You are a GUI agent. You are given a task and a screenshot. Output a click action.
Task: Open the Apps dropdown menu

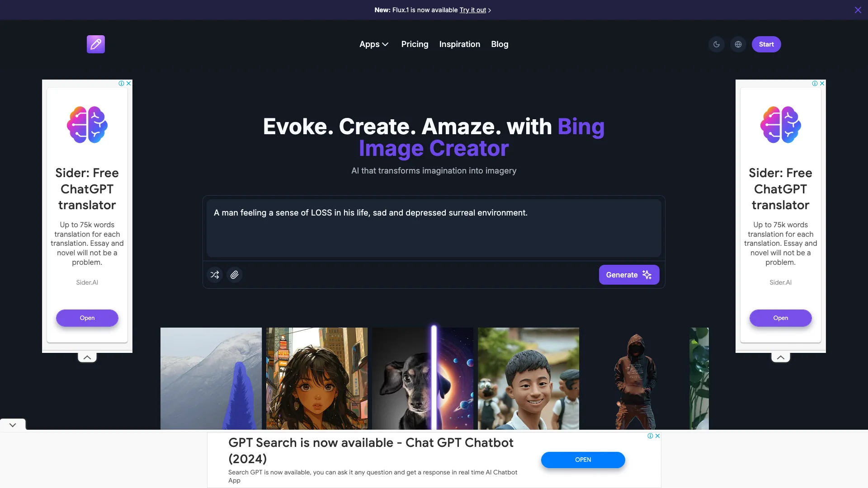[x=373, y=44]
